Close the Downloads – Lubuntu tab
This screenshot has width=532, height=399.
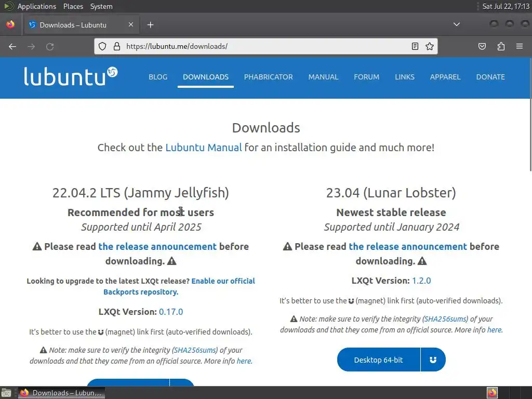click(131, 24)
